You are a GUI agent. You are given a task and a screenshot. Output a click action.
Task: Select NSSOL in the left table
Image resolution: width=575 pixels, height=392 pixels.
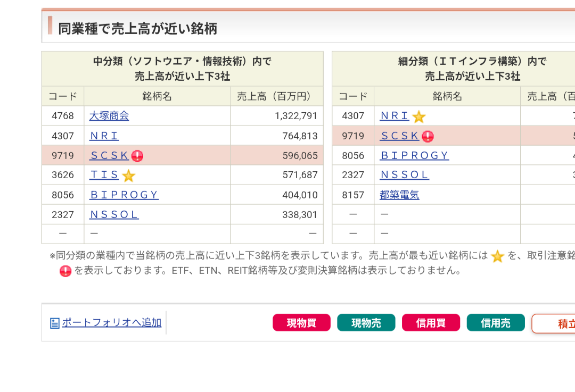point(114,214)
